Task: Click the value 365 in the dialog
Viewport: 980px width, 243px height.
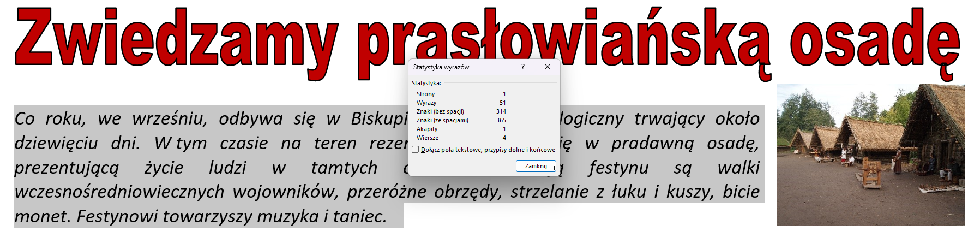Action: [x=501, y=120]
